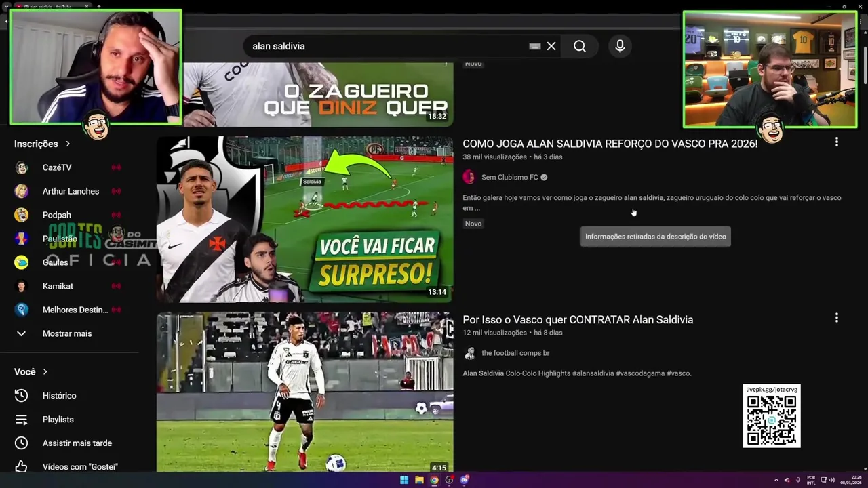
Task: Open the "O zagueiro que Diniz quer" thumbnail
Action: click(318, 94)
